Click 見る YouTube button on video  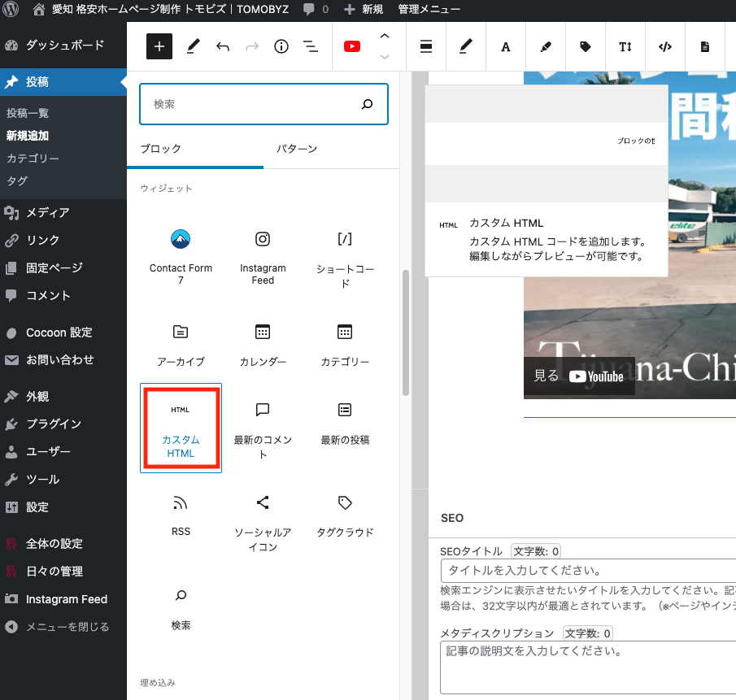coord(579,376)
